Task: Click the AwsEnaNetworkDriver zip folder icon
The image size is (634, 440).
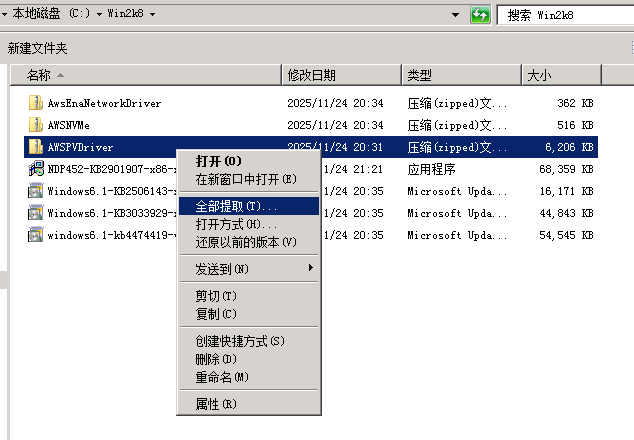Action: coord(36,103)
